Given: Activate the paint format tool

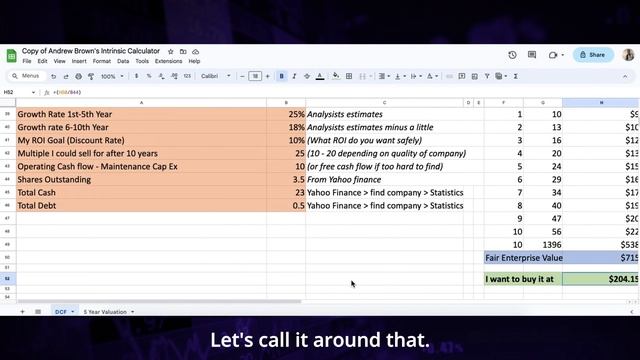Looking at the screenshot, I should pos(91,76).
